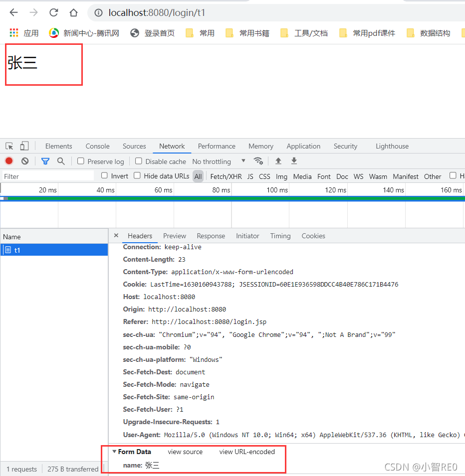Open the home page icon
The width and height of the screenshot is (465, 476).
(x=73, y=12)
